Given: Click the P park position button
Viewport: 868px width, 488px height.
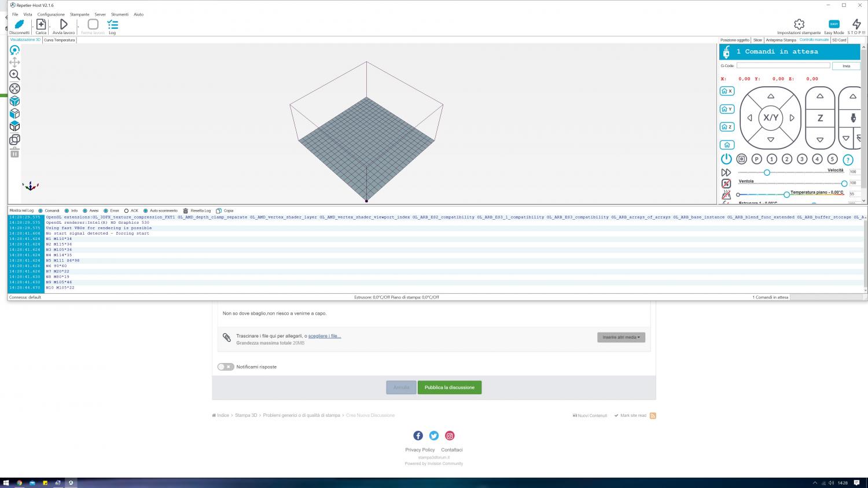Looking at the screenshot, I should coord(756,159).
